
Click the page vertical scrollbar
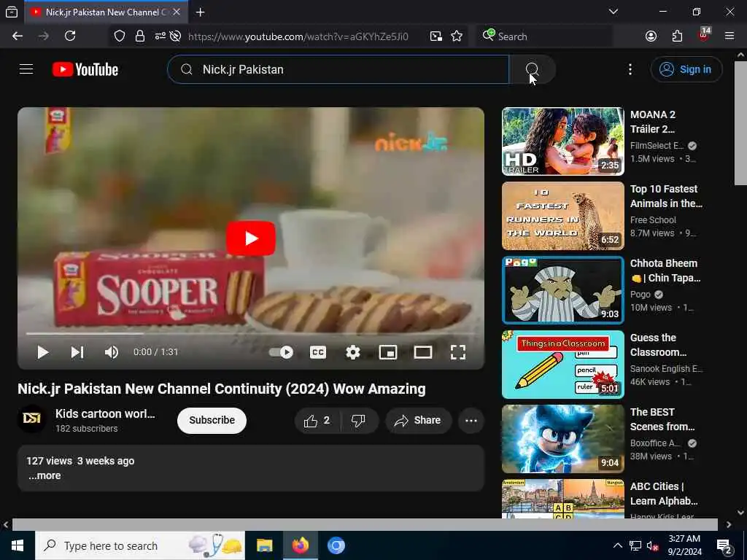(740, 122)
